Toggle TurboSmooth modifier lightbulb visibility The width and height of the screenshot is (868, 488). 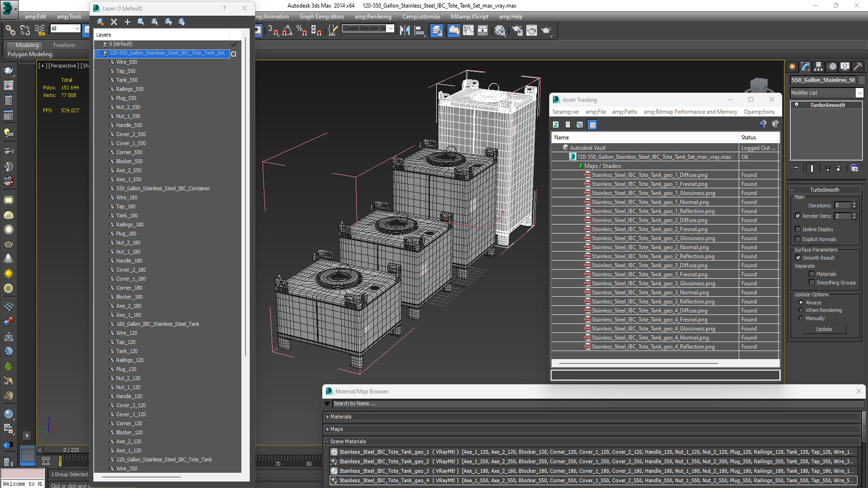tap(797, 105)
